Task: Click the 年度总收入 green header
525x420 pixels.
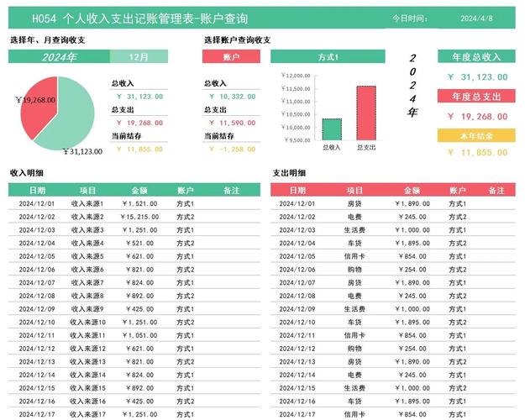Action: pos(476,56)
